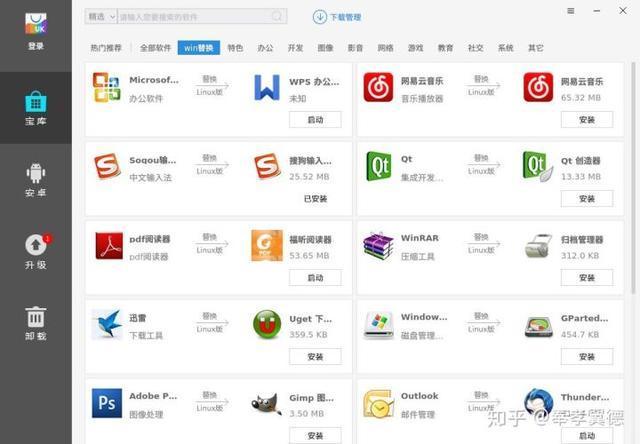Install Qt 创造器 with 安装 button
640x444 pixels.
587,199
